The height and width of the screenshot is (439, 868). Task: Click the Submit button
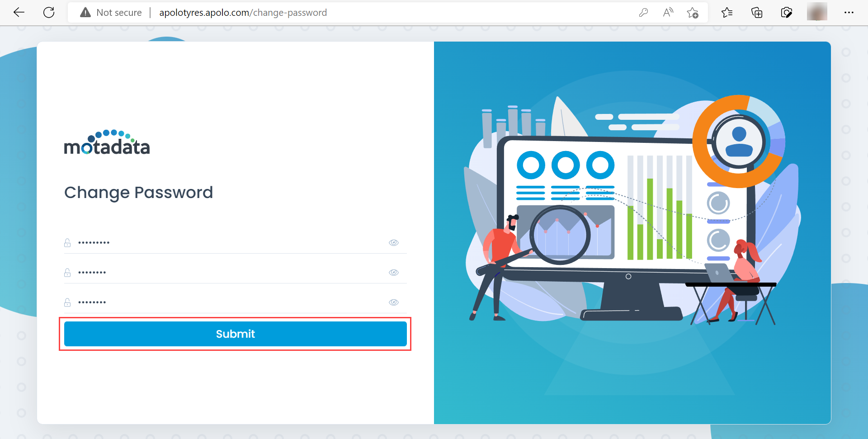point(235,334)
